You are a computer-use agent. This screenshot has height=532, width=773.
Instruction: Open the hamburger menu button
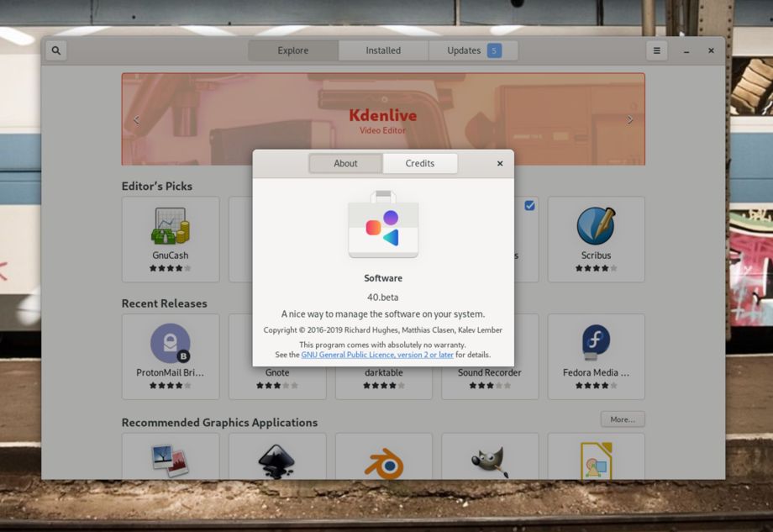657,50
